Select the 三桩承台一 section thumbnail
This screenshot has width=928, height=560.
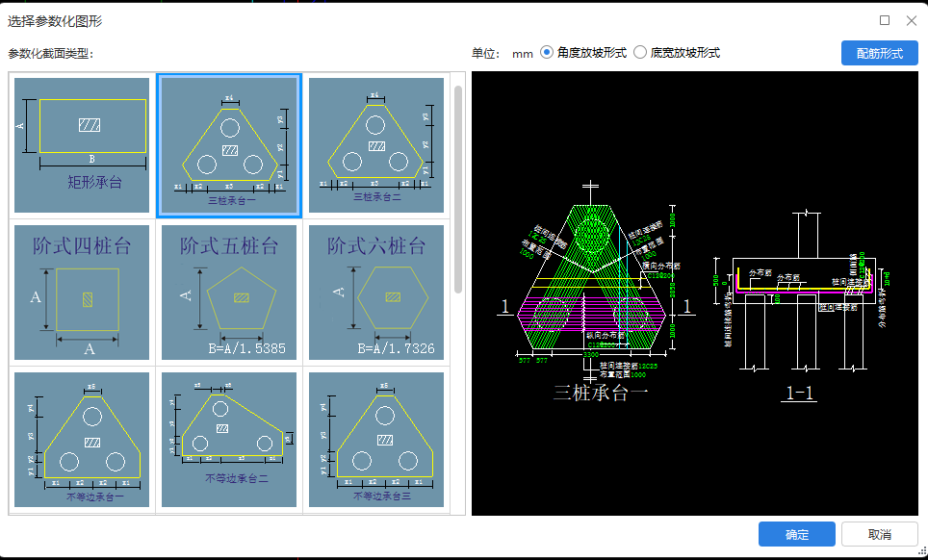tap(229, 145)
